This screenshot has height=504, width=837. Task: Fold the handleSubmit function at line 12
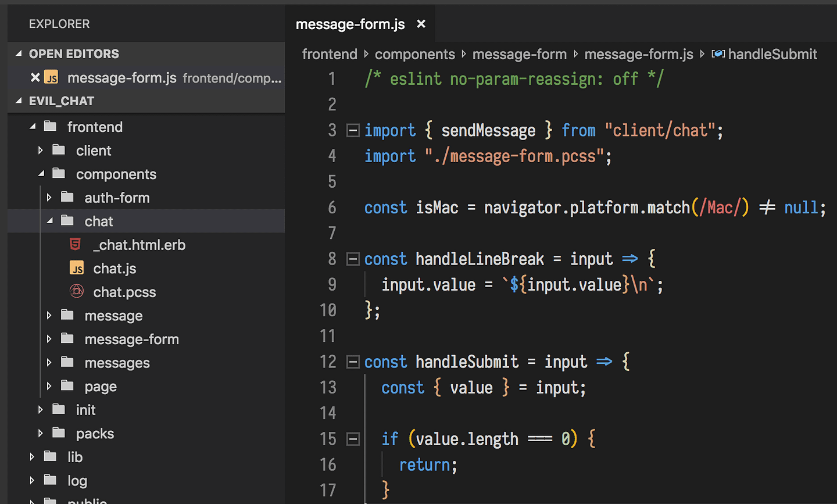[353, 362]
